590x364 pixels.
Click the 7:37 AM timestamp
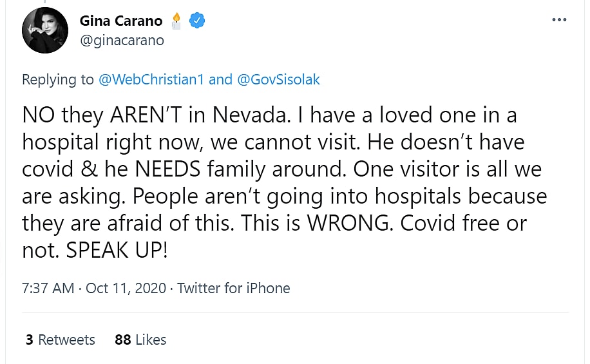point(48,288)
